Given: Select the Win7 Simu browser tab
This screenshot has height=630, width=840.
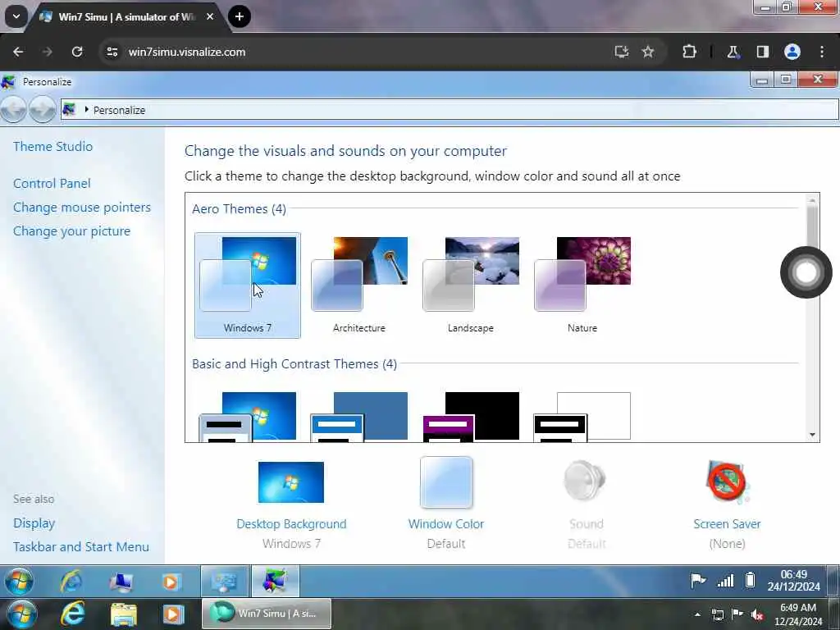Looking at the screenshot, I should click(126, 16).
